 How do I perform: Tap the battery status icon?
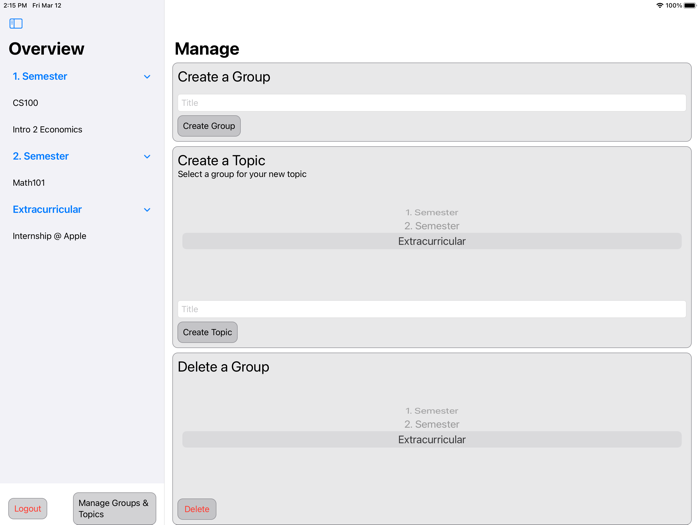[689, 5]
